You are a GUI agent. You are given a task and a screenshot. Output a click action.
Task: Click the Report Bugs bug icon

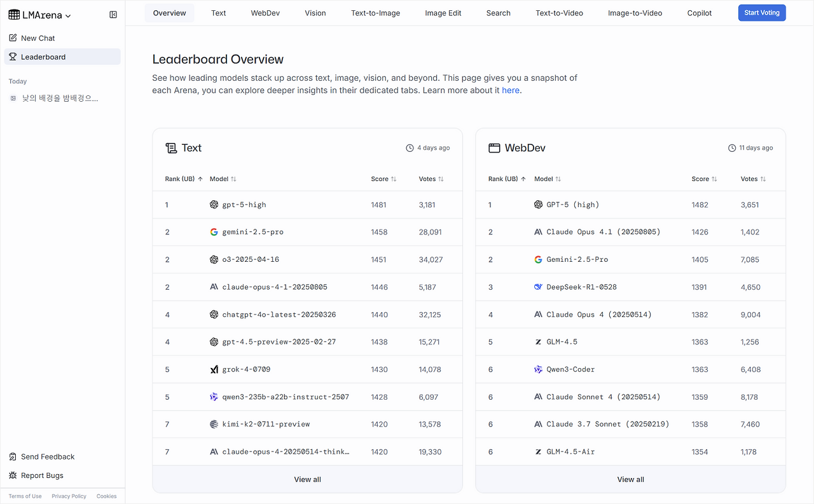[x=13, y=475]
